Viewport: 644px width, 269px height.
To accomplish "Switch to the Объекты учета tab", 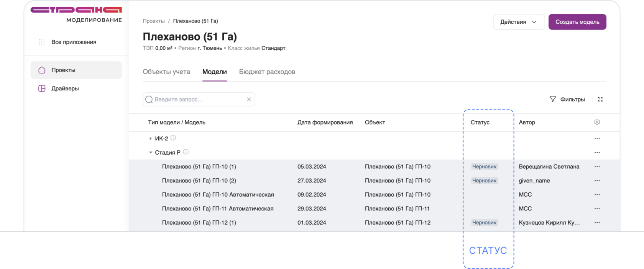I will tap(166, 72).
